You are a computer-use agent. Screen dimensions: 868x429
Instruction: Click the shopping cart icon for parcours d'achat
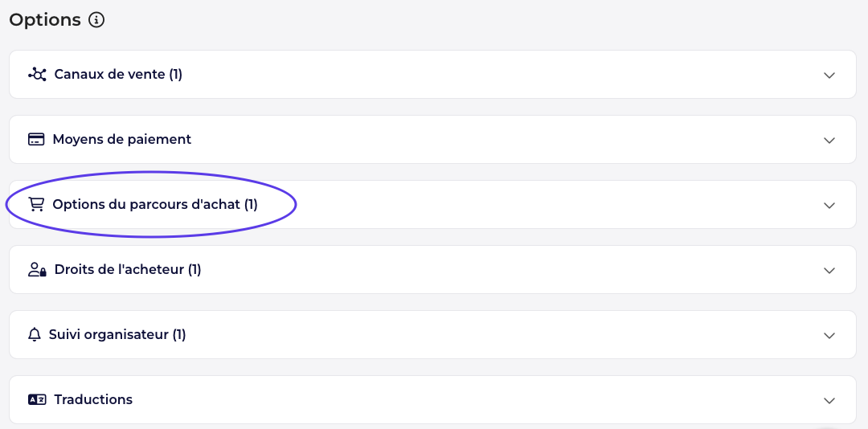tap(36, 205)
